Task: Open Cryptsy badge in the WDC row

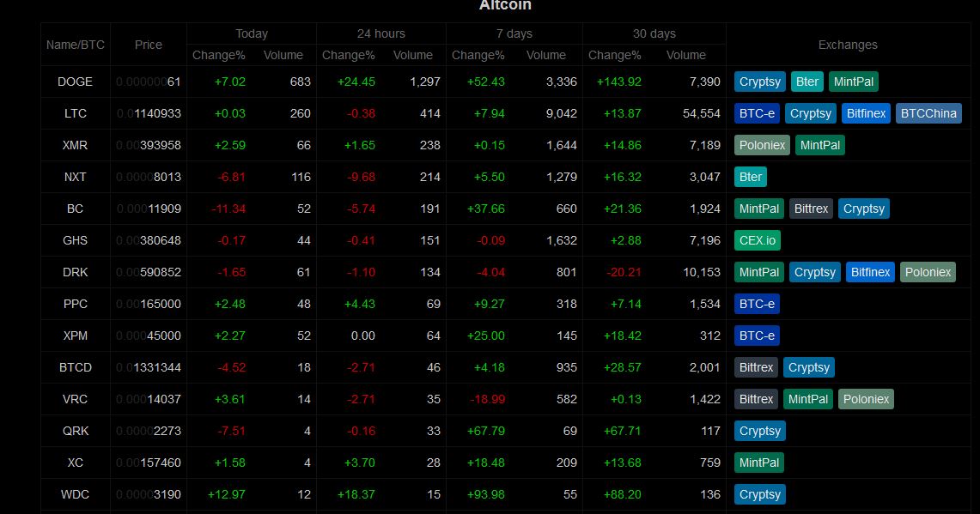Action: click(x=760, y=496)
